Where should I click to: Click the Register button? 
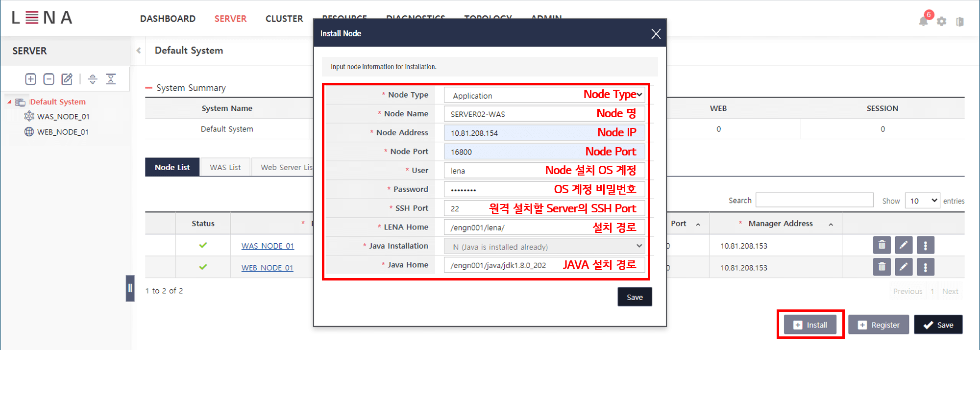click(878, 325)
